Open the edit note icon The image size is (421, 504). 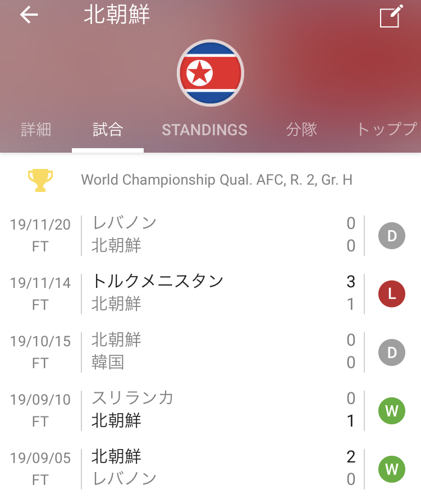click(x=391, y=16)
